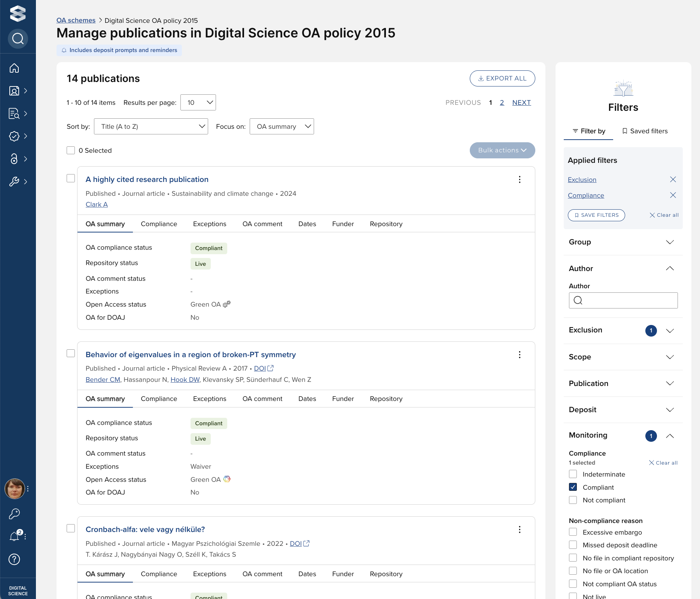Open the Sort by Title dropdown

tap(151, 127)
